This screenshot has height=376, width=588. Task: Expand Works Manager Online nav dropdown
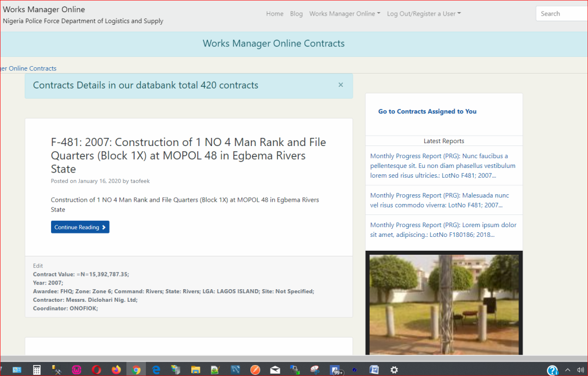345,14
